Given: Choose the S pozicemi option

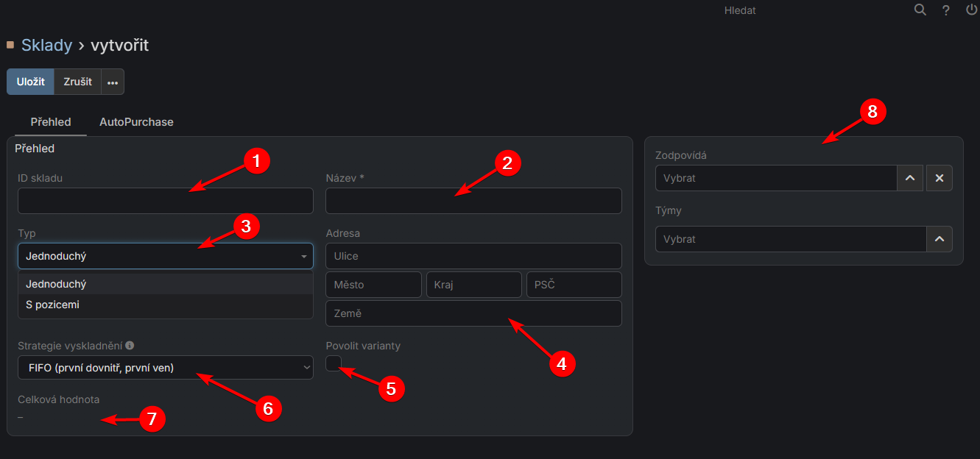Looking at the screenshot, I should click(x=53, y=305).
